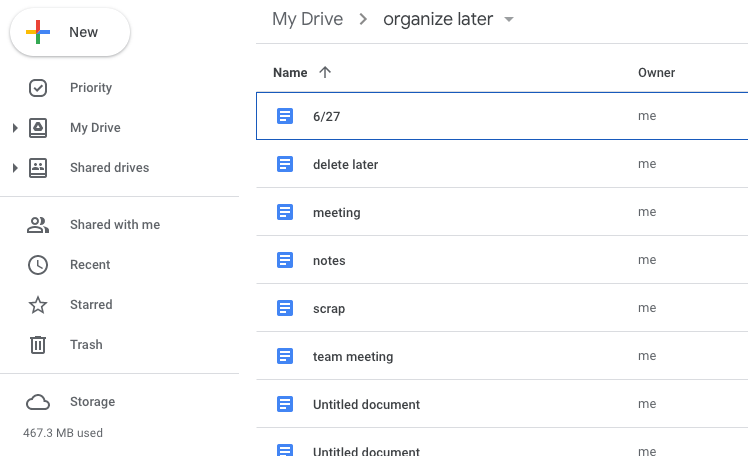
Task: Click the document icon for 'scrap'
Action: tap(285, 309)
